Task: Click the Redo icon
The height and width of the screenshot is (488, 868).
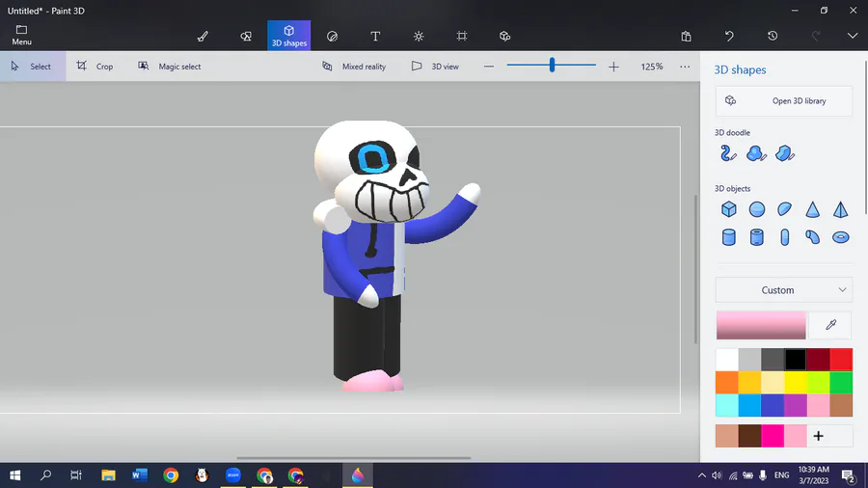Action: coord(815,36)
